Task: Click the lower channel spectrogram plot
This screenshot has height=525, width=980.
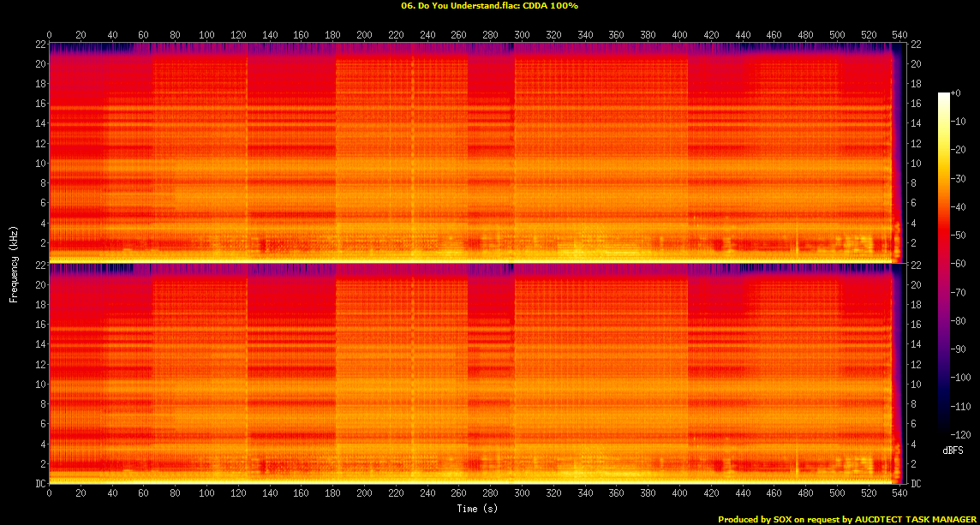Action: coord(477,373)
